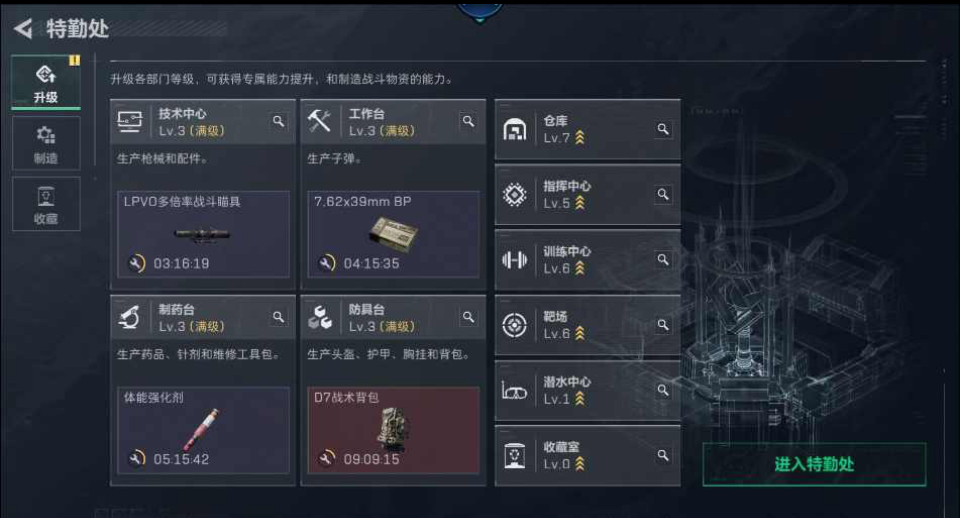Select the 7.62x39mm BP ammo item

[x=393, y=235]
